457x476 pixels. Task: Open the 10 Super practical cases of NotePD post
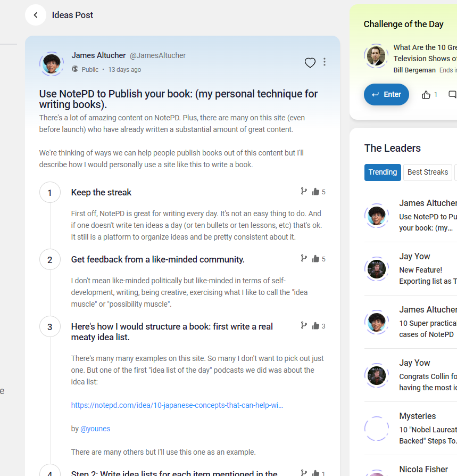pos(428,329)
